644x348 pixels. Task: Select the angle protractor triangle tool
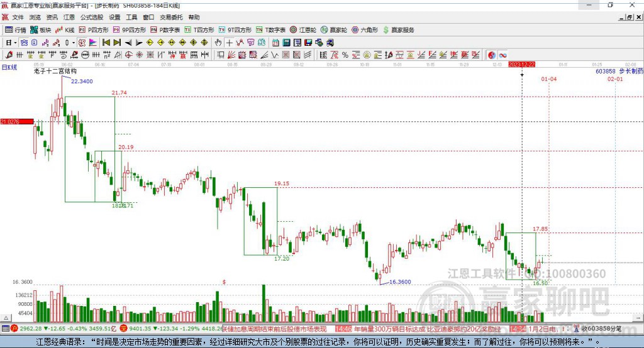[x=118, y=55]
